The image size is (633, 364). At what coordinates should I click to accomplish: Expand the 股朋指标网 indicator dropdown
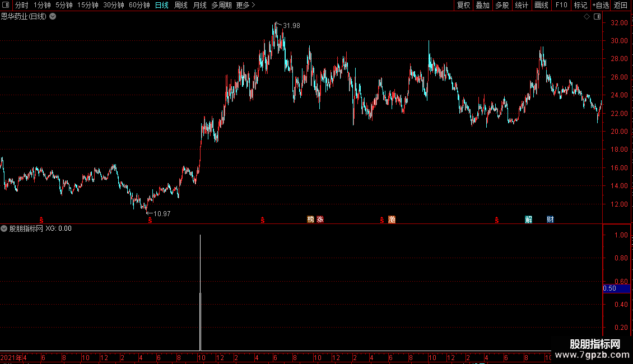[4, 228]
